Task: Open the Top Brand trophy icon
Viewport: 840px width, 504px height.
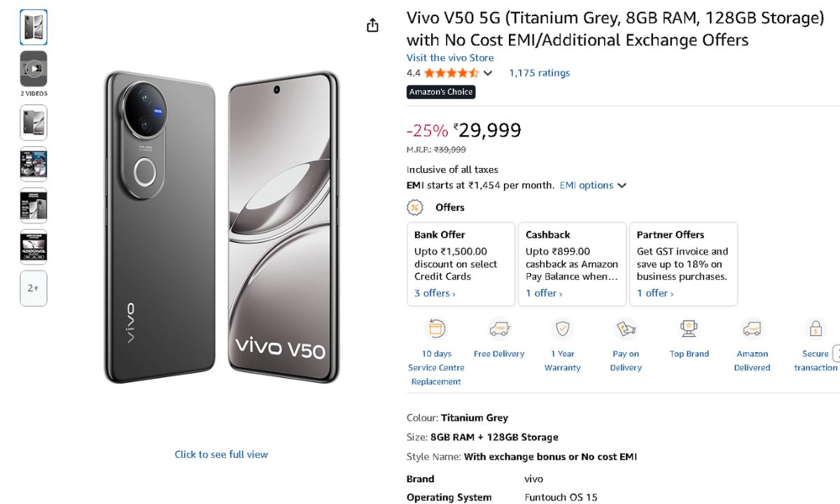Action: (x=689, y=328)
